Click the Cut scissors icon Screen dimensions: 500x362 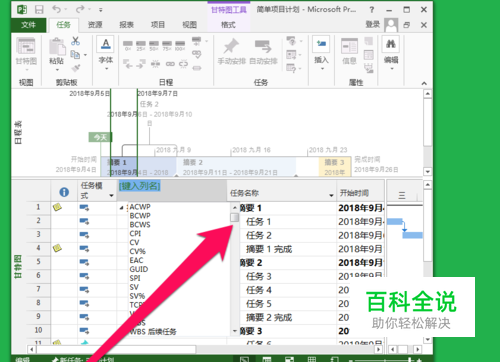pyautogui.click(x=76, y=41)
